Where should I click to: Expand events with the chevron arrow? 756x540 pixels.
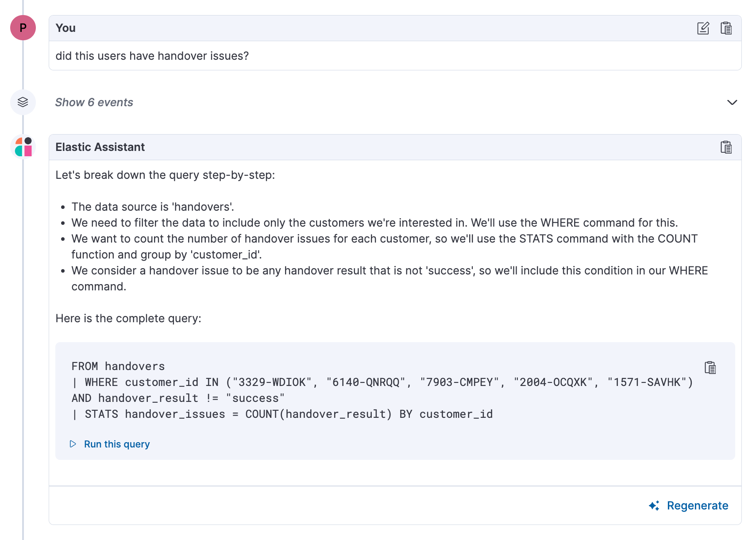click(x=732, y=102)
